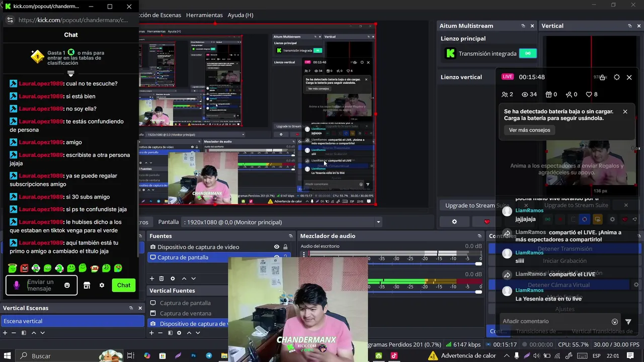The image size is (644, 362).
Task: Open filters icon in Vertical Fuentes toolbar
Action: point(170,333)
